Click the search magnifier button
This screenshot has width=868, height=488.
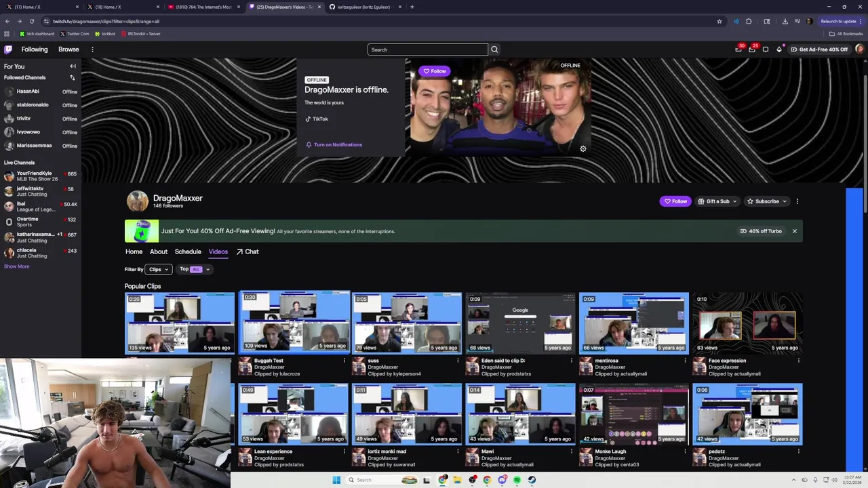point(494,49)
